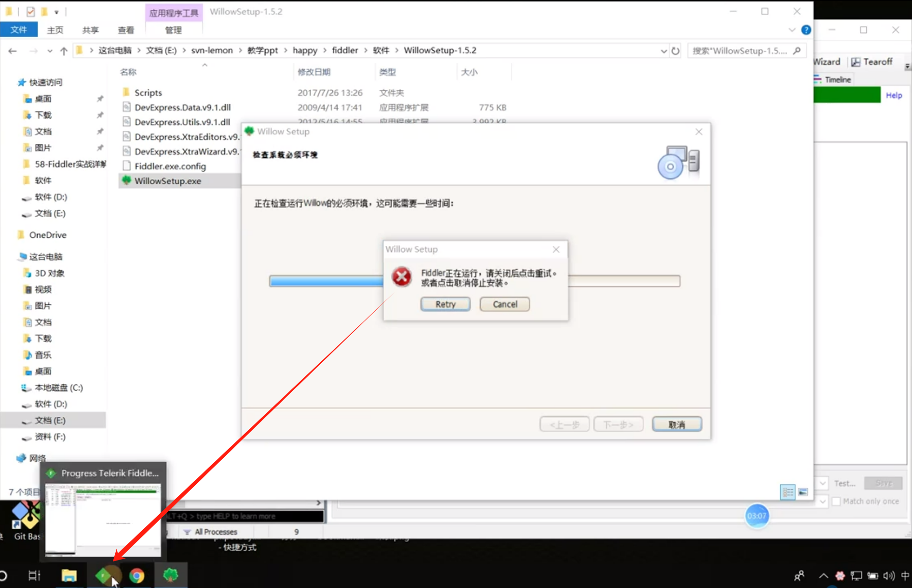Select Fiddler.exe.config file

coord(170,166)
